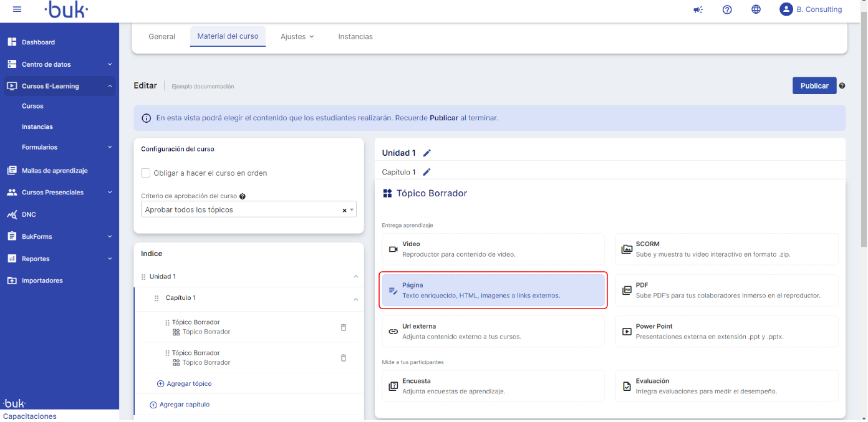Edit Capítulo 1 name with pencil icon
Image resolution: width=868 pixels, height=422 pixels.
tap(427, 172)
